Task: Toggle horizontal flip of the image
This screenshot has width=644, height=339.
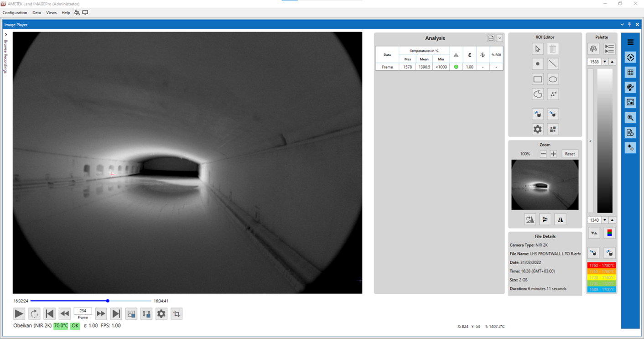Action: [560, 219]
